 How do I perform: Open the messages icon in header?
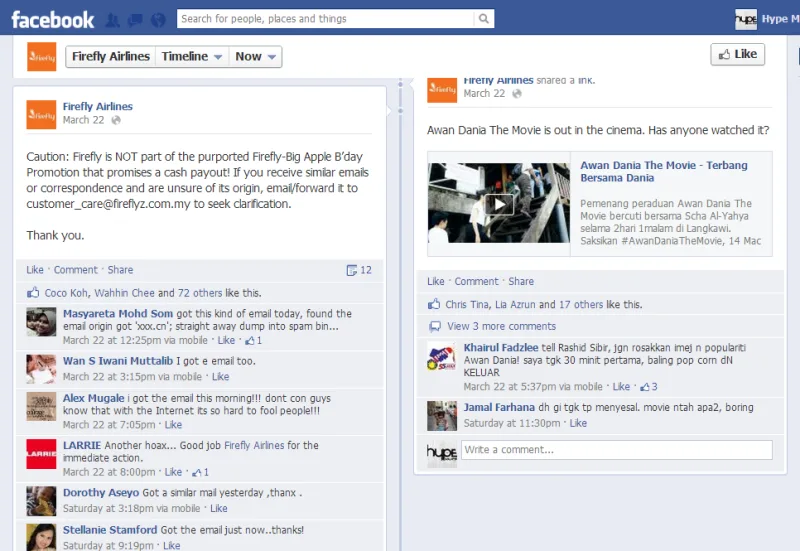tap(135, 19)
